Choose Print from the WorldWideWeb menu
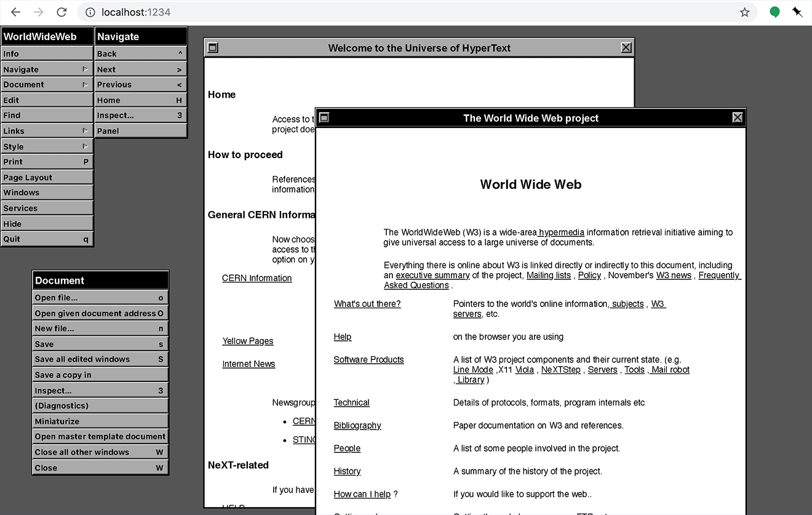The height and width of the screenshot is (515, 812). 47,162
